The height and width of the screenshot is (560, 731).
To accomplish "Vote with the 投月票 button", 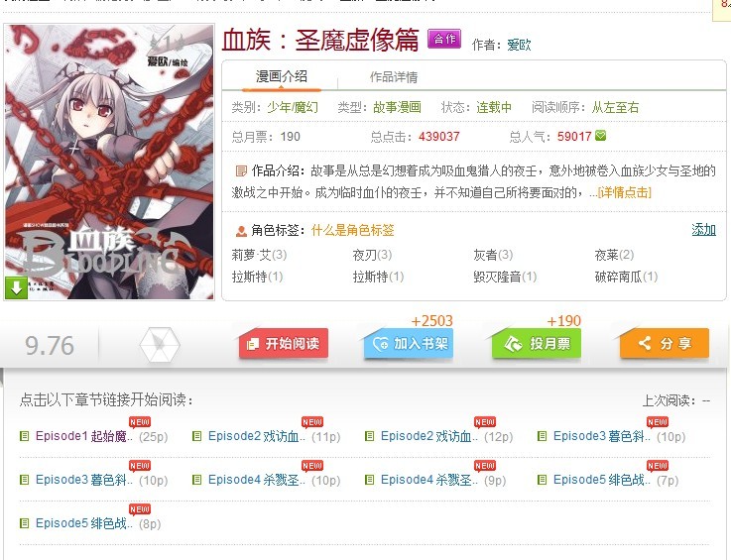I will (x=537, y=344).
